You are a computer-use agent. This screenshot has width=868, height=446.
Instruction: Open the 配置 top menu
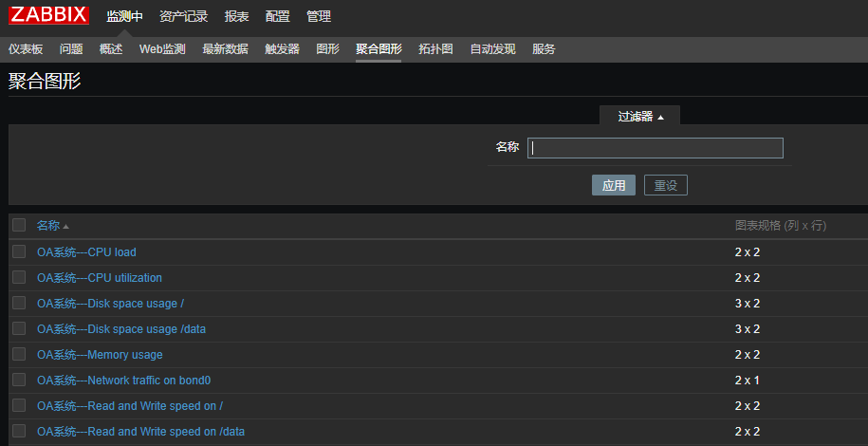pyautogui.click(x=277, y=17)
